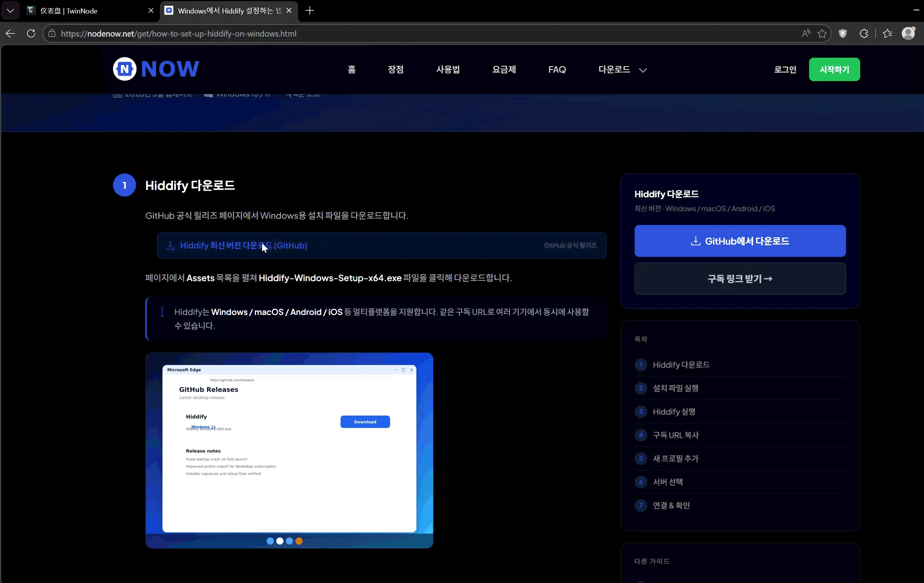Select the orange carousel pagination dot
The width and height of the screenshot is (924, 583).
pyautogui.click(x=299, y=541)
